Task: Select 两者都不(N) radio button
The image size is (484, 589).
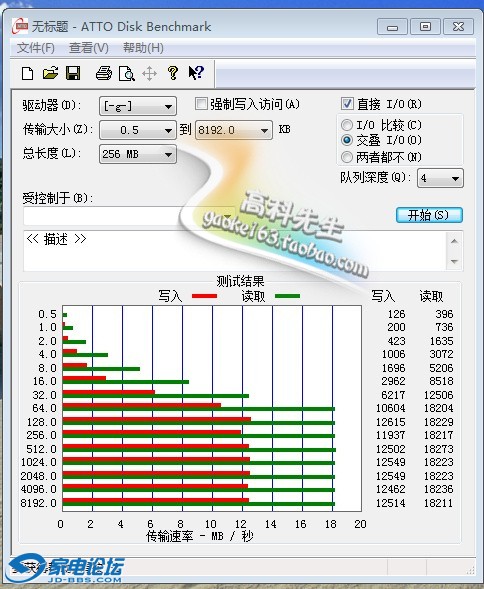Action: pyautogui.click(x=346, y=157)
